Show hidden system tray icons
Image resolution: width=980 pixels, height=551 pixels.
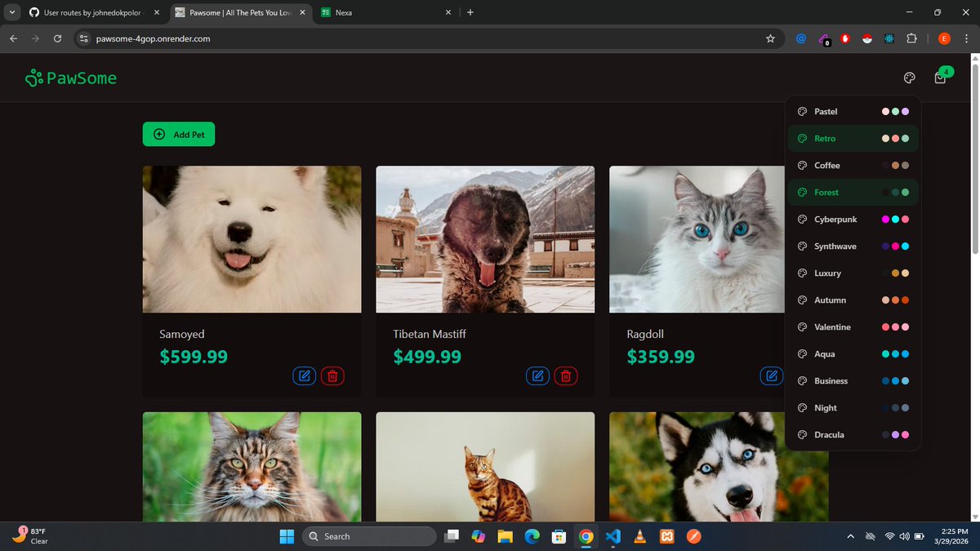[x=850, y=536]
